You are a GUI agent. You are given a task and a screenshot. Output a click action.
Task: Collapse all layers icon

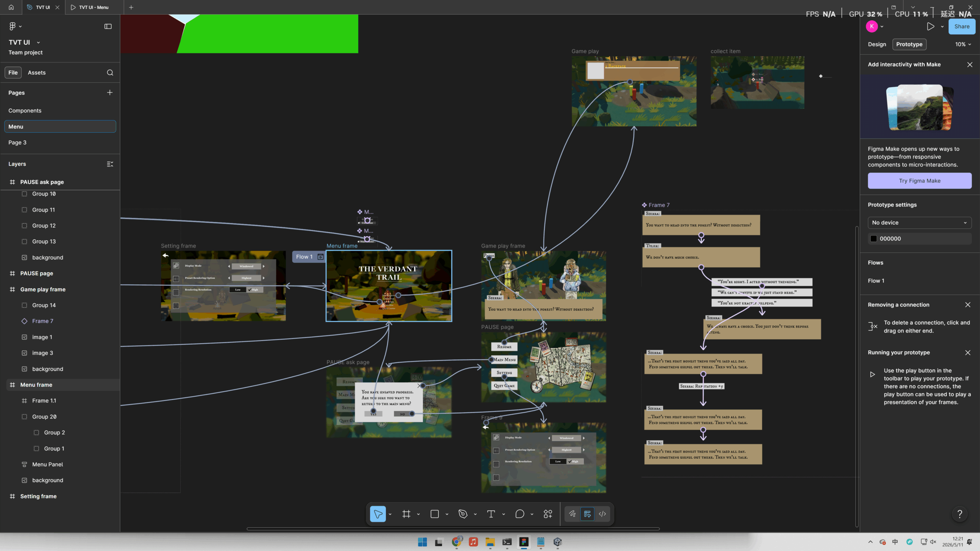[x=110, y=164]
